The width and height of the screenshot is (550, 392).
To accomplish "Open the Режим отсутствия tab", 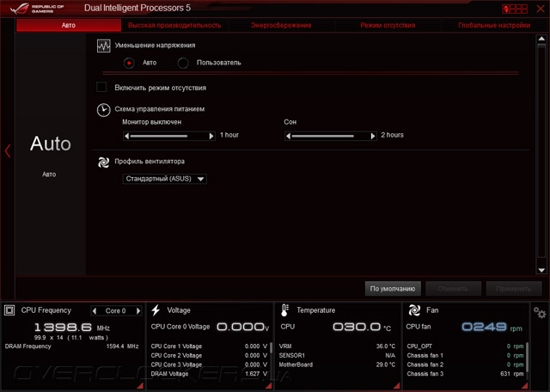I will [x=388, y=25].
